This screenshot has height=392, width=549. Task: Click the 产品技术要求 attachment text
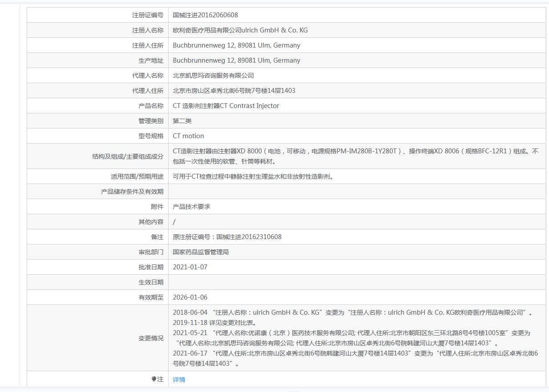pos(191,207)
